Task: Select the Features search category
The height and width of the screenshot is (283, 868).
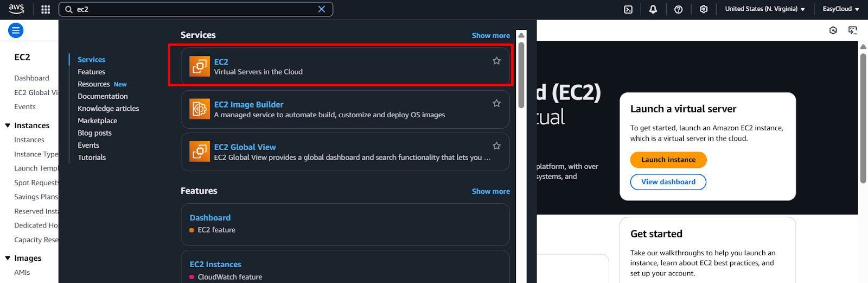Action: click(x=91, y=72)
